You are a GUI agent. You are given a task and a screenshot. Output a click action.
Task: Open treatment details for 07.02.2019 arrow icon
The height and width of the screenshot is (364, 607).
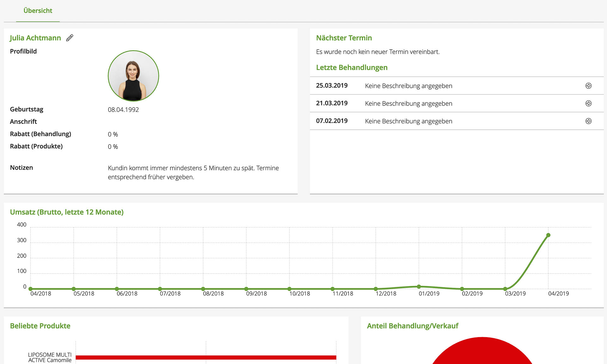point(588,121)
